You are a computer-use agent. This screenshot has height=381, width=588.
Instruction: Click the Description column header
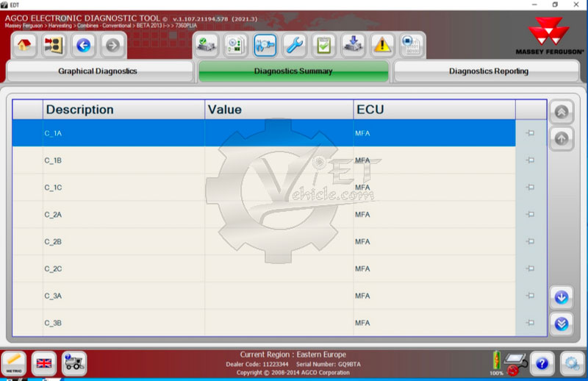[x=123, y=110]
